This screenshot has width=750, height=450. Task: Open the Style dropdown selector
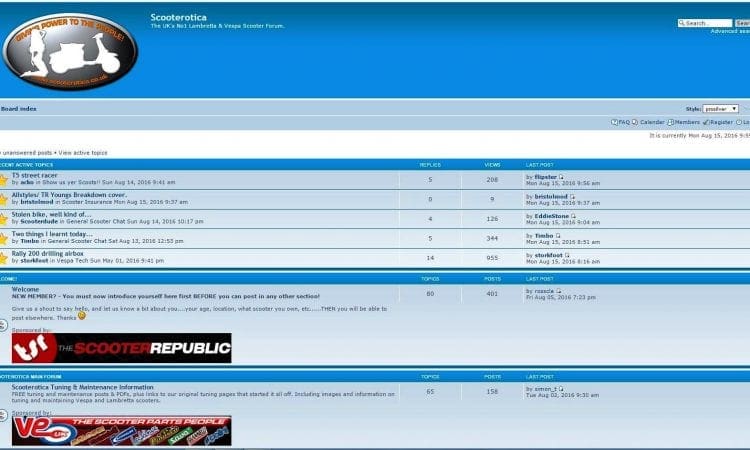click(720, 109)
